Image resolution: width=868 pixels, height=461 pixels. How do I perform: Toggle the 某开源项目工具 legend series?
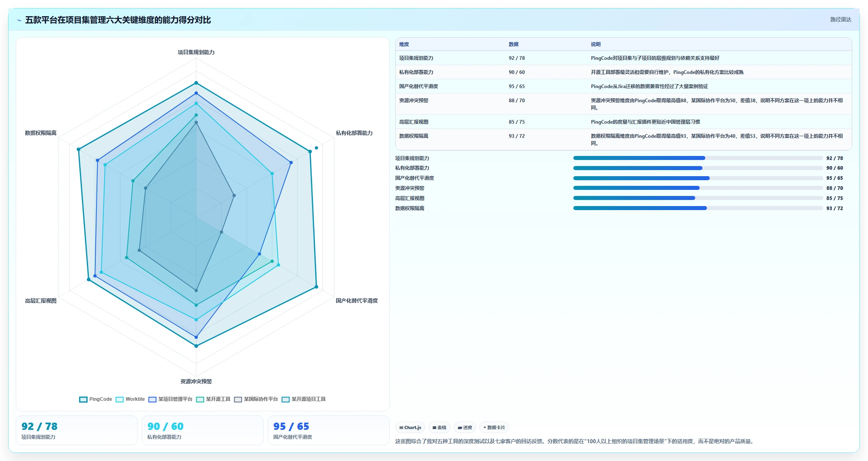tap(304, 399)
